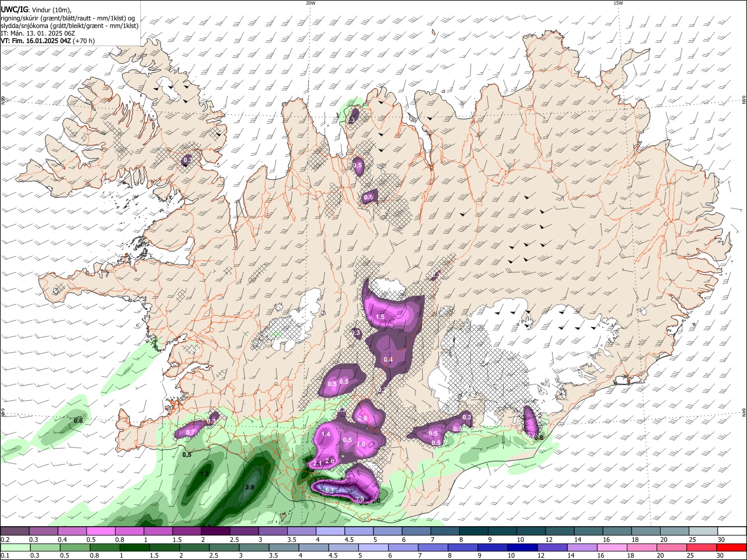The image size is (747, 560).
Task: Select the 'Vindur (10m),' header text
Action: tap(50, 9)
